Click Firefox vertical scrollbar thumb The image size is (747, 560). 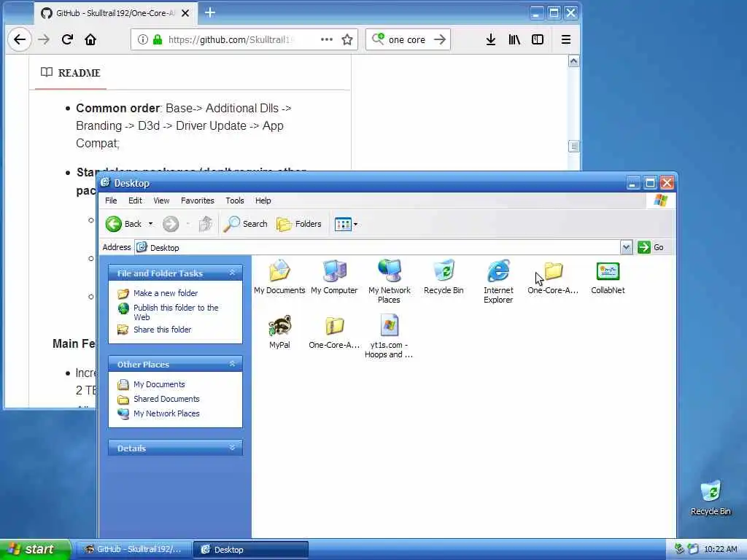click(573, 146)
